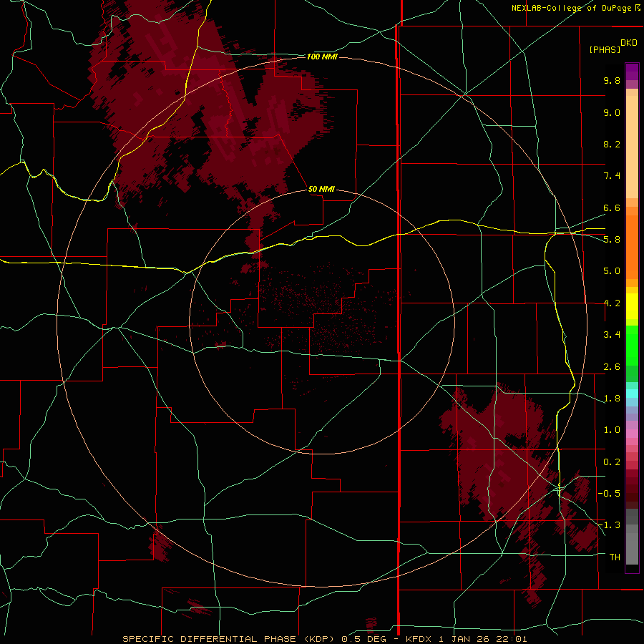The height and width of the screenshot is (644, 644).
Task: Pick the yellow segment of the color bar
Action: coord(632,306)
